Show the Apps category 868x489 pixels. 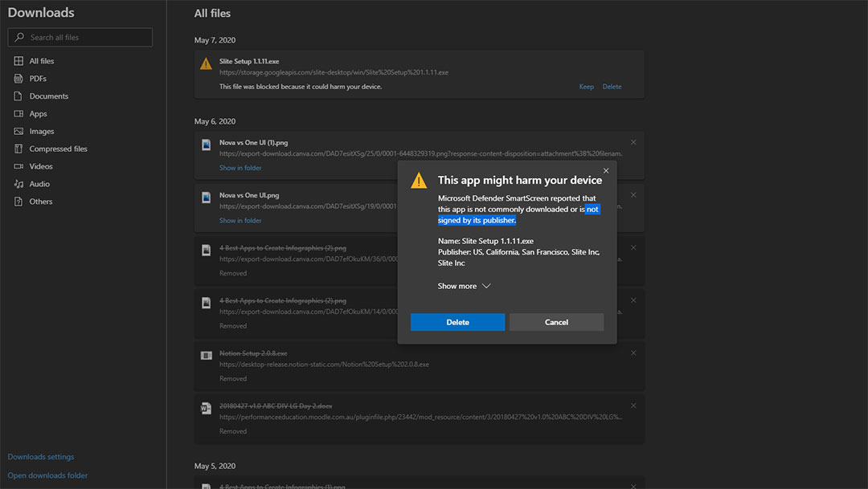(39, 114)
